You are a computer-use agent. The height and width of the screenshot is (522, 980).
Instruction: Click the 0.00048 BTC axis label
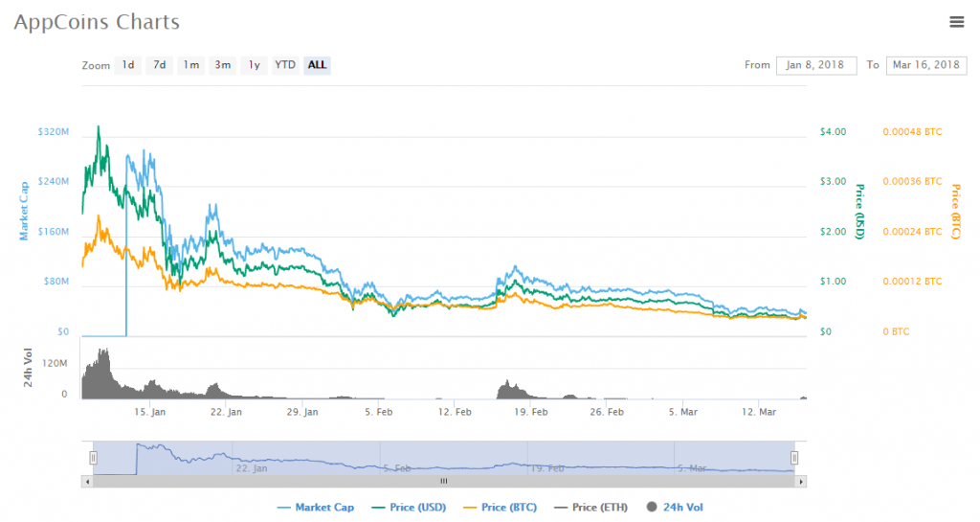point(912,132)
